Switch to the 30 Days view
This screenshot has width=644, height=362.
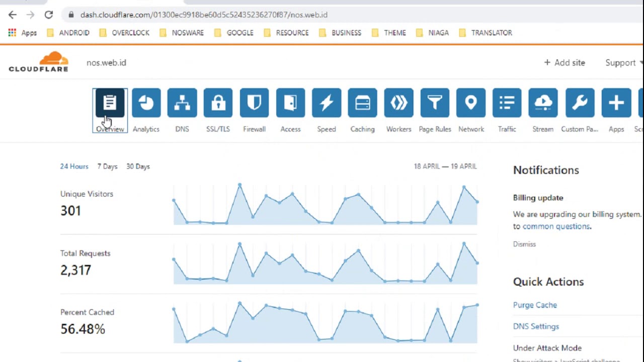pyautogui.click(x=138, y=166)
